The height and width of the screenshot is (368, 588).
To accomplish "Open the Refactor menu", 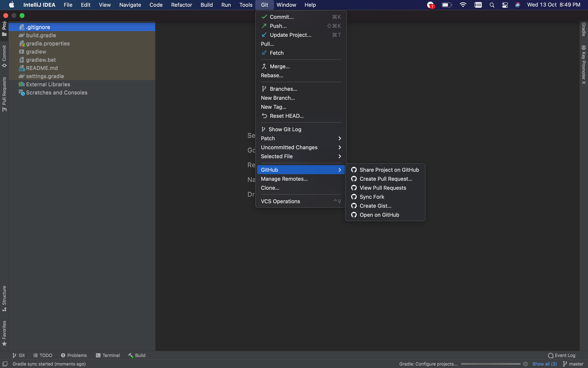I will [x=182, y=5].
